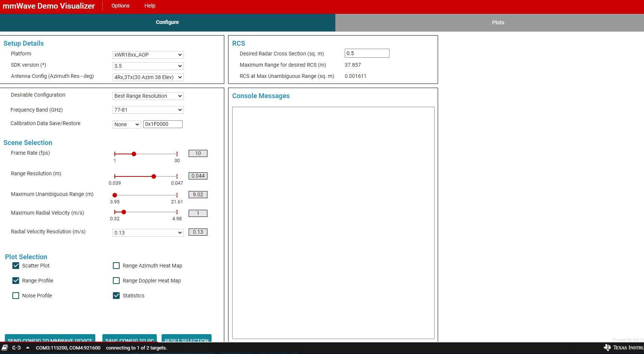Select the Configure tab
The width and height of the screenshot is (644, 354).
[167, 22]
